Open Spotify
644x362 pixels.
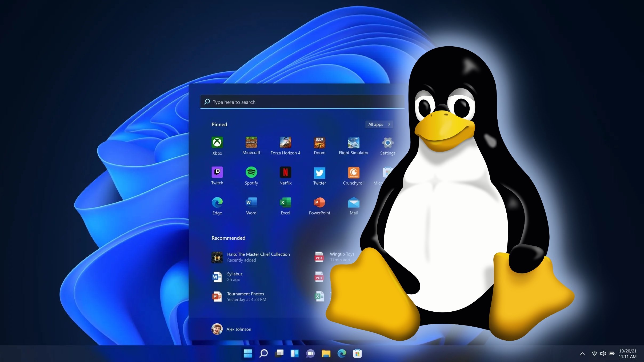(251, 176)
